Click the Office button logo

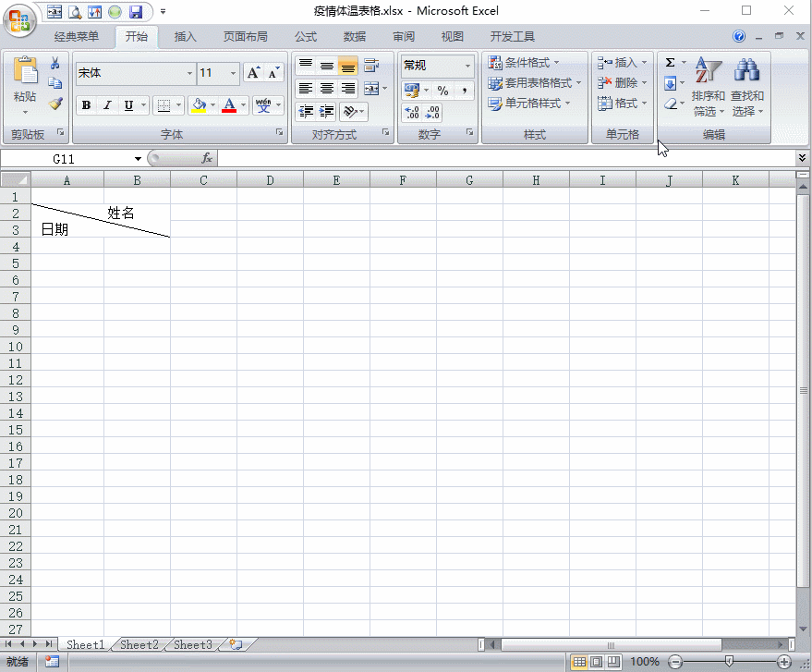19,20
